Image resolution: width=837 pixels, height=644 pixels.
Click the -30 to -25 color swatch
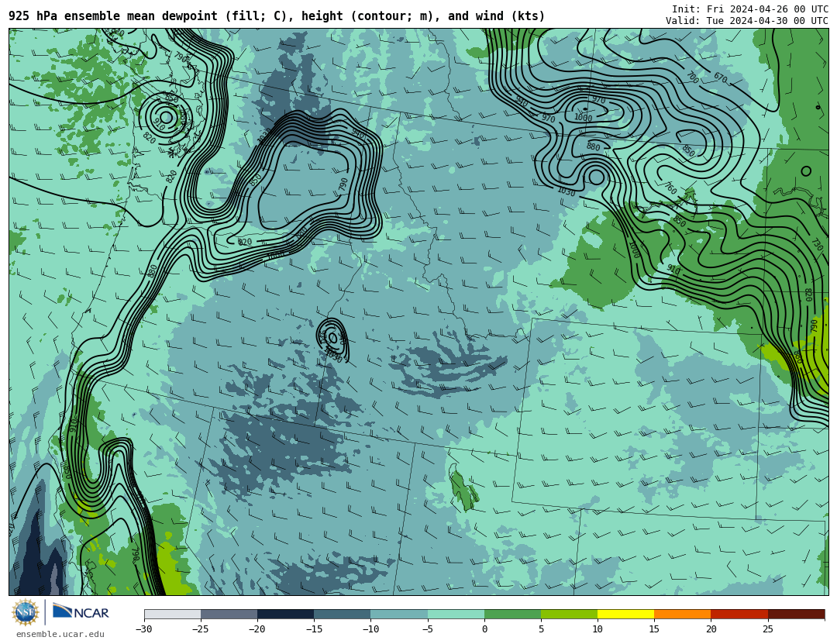click(172, 614)
